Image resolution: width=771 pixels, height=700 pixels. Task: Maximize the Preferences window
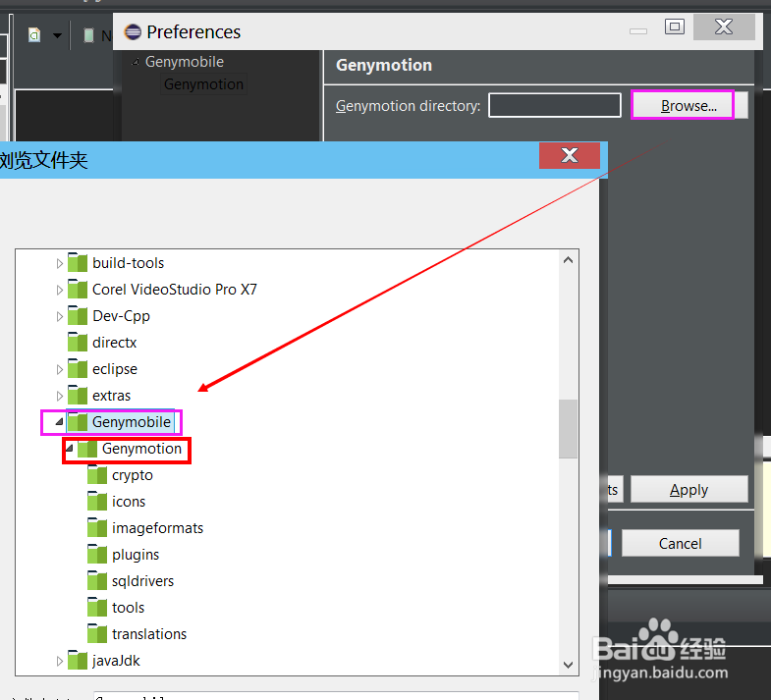pos(674,27)
